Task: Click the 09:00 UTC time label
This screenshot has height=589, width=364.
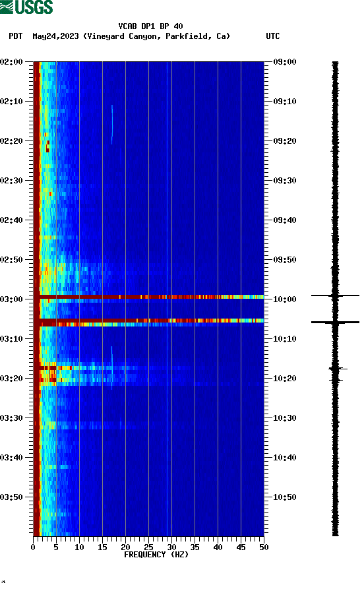Action: (x=285, y=61)
